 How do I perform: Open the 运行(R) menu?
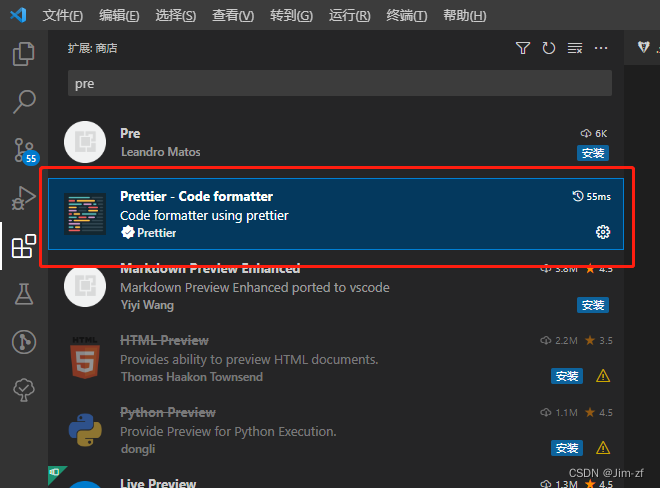point(349,16)
